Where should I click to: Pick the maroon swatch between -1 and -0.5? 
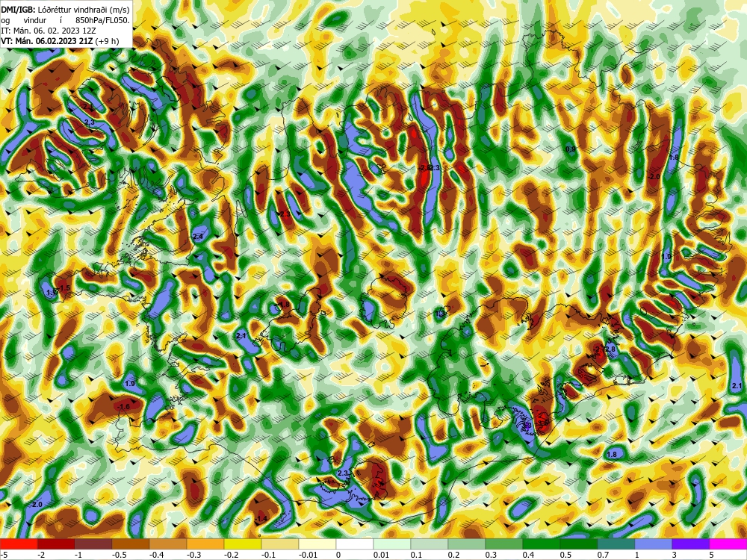tap(93, 544)
